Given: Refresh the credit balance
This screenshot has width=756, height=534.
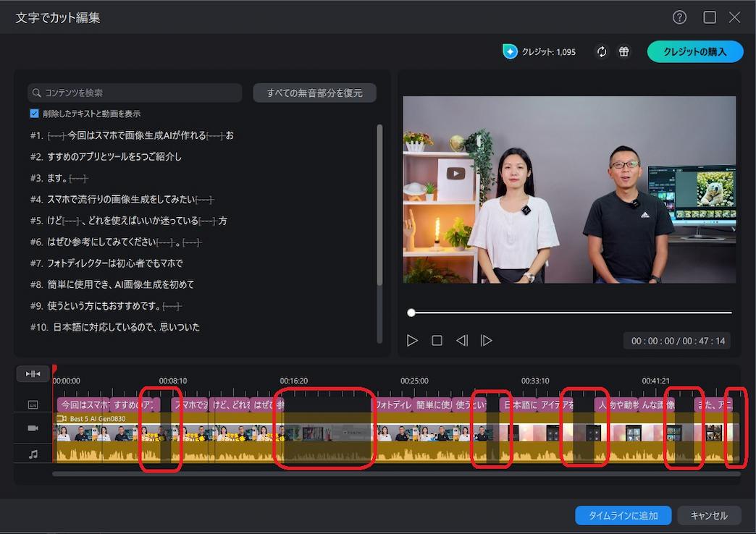Looking at the screenshot, I should 602,51.
